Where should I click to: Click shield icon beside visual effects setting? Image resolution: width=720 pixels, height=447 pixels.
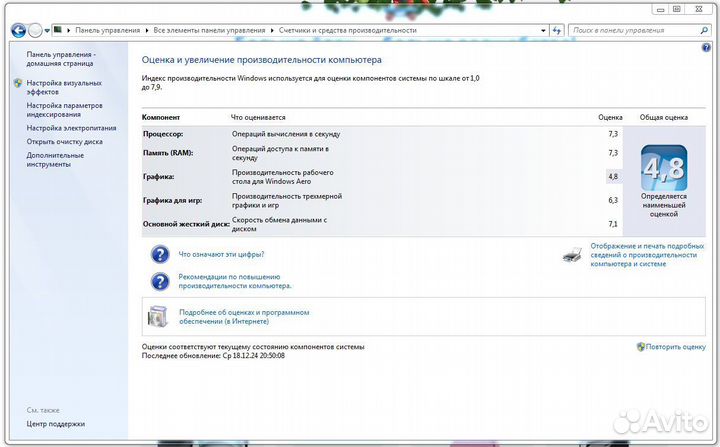click(x=18, y=83)
